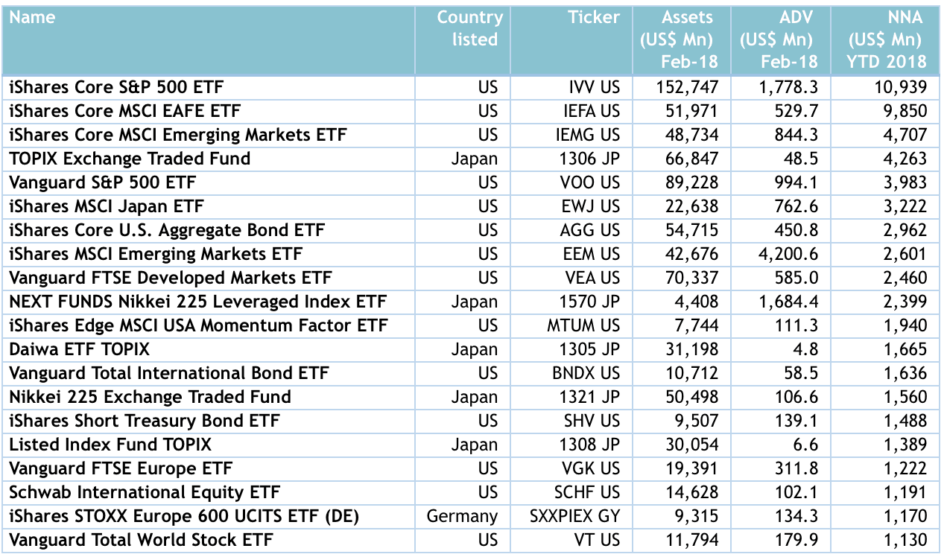Click the EWJ US ticker cell
947x560 pixels.
592,206
